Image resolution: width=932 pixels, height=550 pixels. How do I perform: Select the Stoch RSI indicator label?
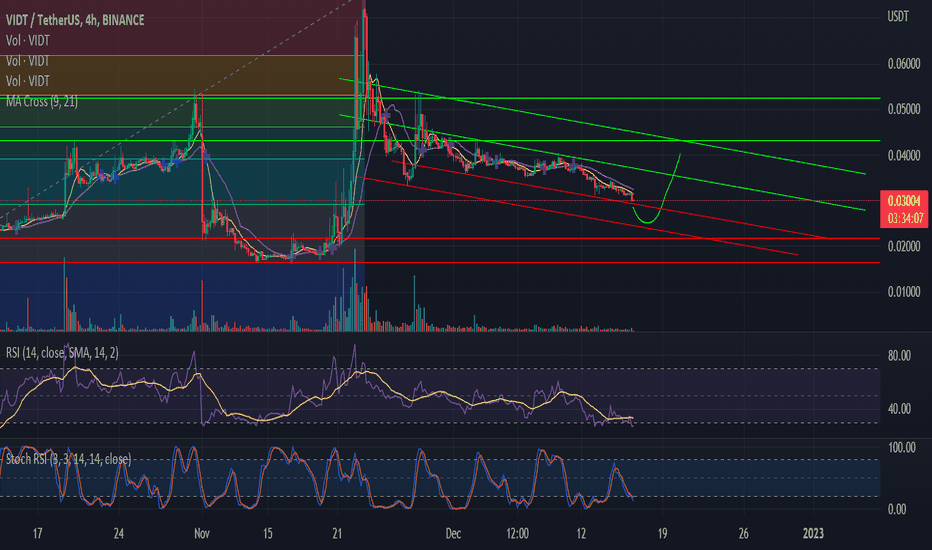(x=68, y=458)
